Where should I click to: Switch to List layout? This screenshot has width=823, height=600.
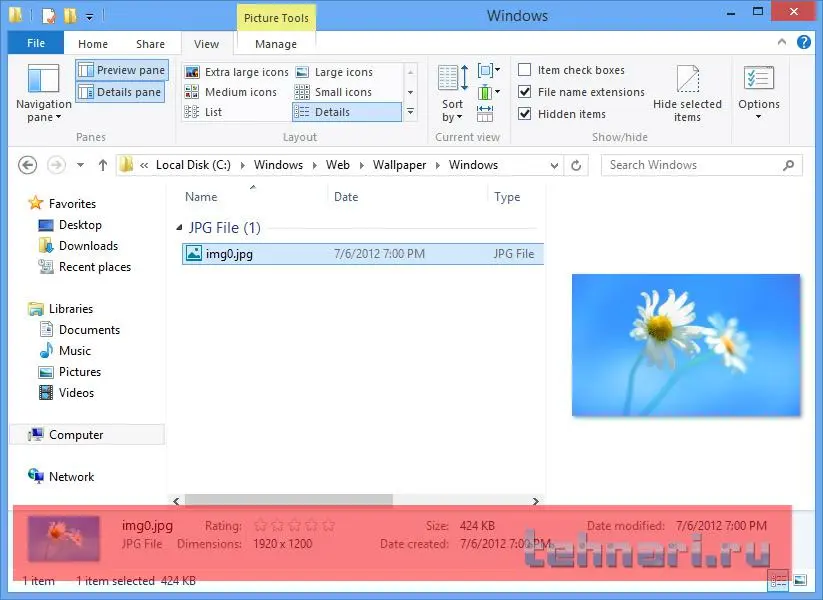204,112
